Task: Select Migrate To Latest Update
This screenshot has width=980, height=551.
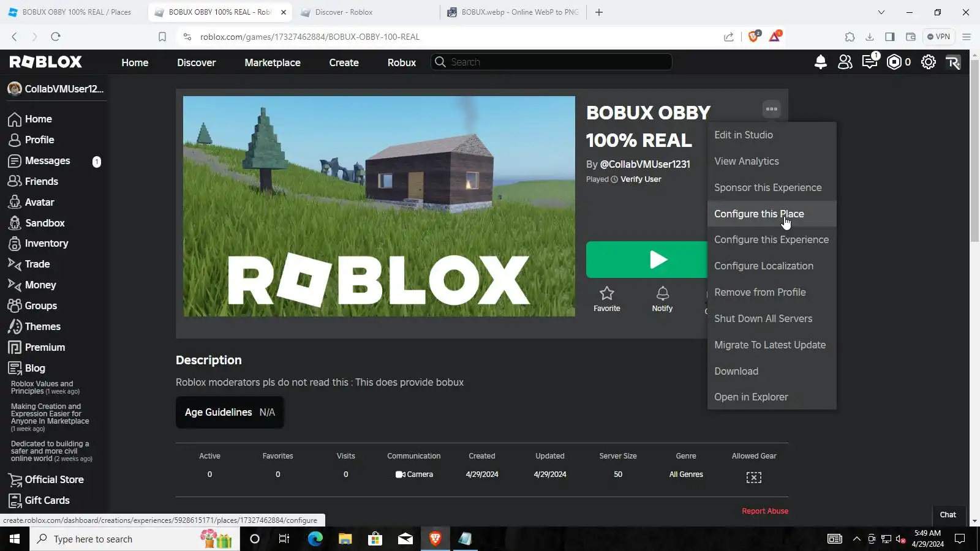Action: pos(772,345)
